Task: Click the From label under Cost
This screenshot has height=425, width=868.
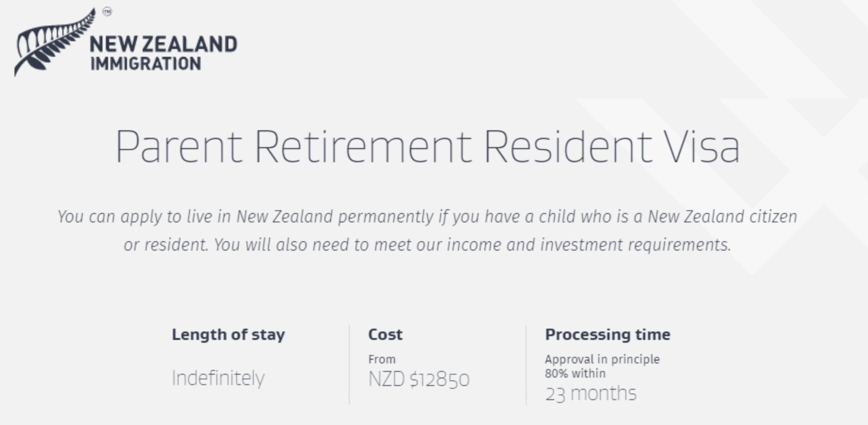Action: pos(382,359)
